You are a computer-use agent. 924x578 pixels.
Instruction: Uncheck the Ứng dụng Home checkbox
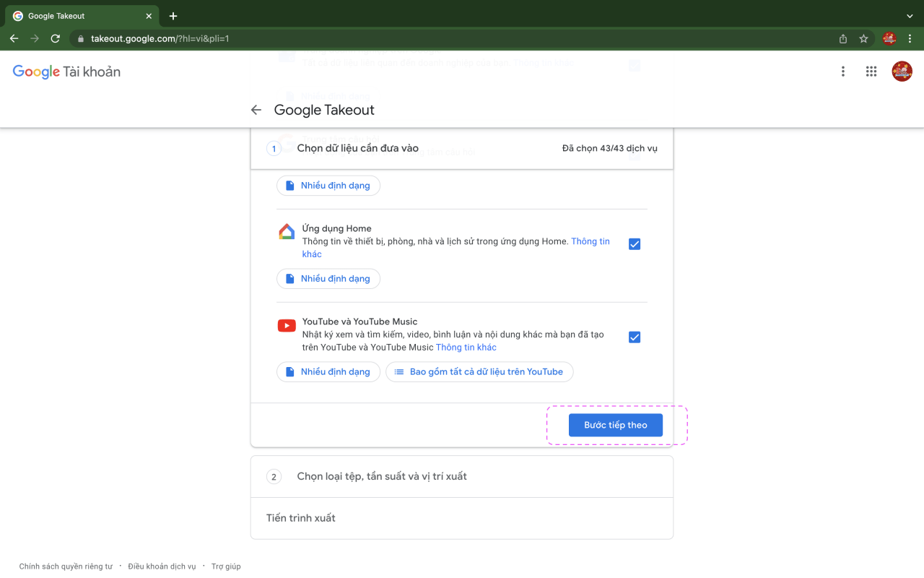(635, 244)
